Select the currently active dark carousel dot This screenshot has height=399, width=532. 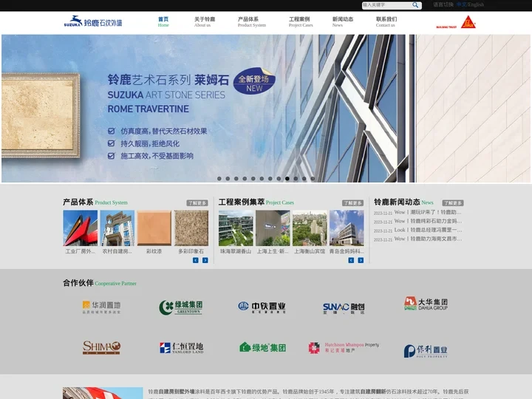pos(287,179)
